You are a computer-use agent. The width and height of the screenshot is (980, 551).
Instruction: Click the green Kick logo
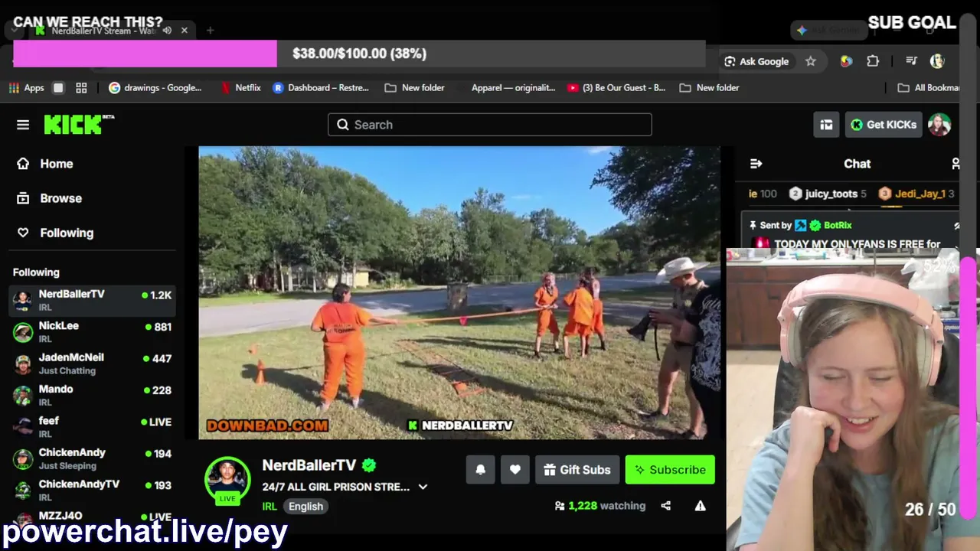pyautogui.click(x=79, y=125)
